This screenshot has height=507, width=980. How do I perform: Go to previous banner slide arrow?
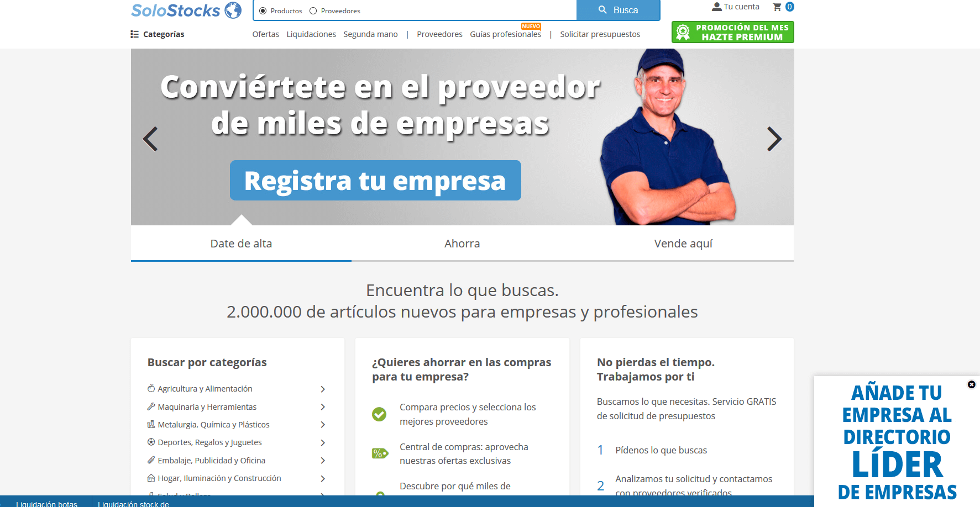click(150, 139)
